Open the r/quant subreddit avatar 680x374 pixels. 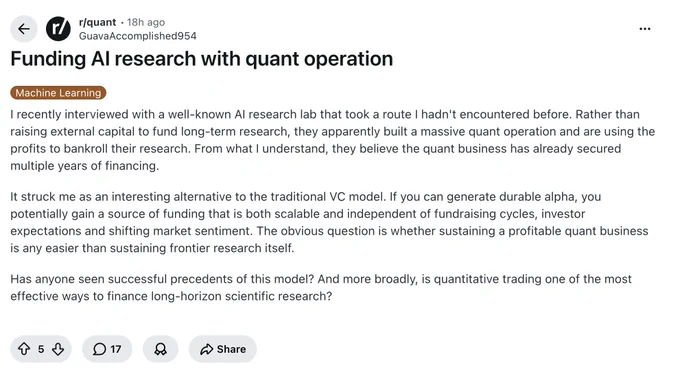point(58,29)
